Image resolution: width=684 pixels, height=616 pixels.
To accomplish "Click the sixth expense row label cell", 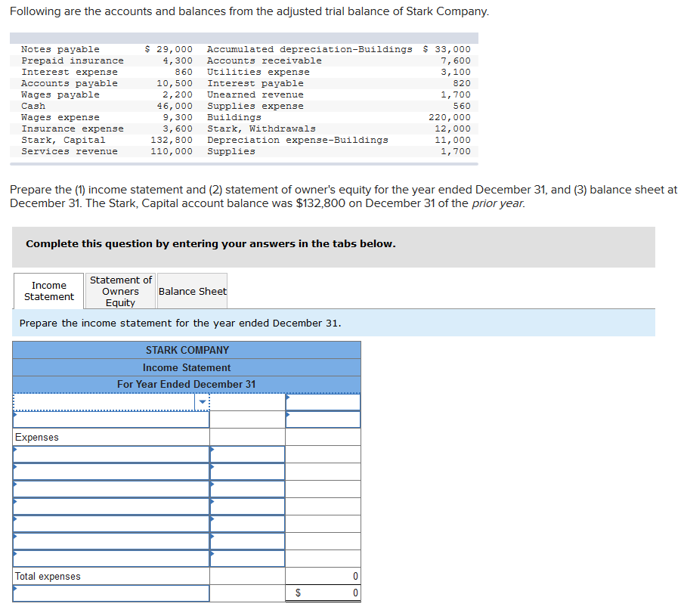I will 110,541.
